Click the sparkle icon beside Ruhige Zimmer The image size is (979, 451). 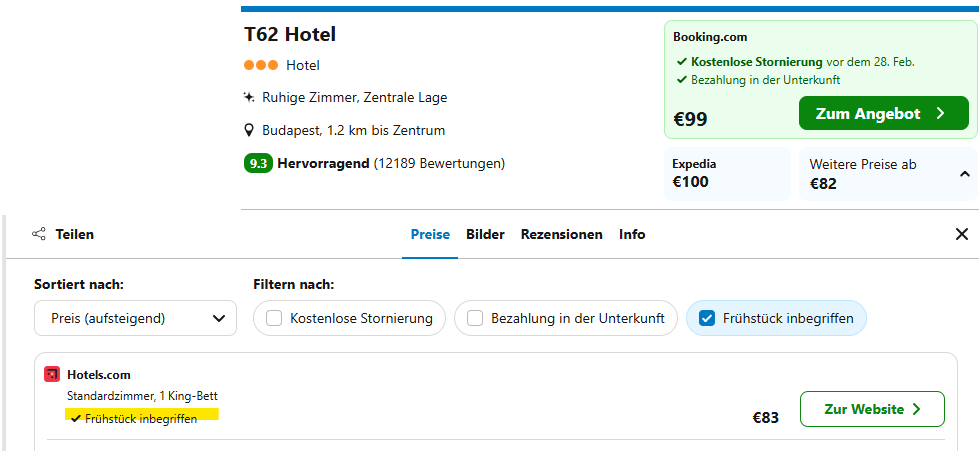tap(249, 97)
